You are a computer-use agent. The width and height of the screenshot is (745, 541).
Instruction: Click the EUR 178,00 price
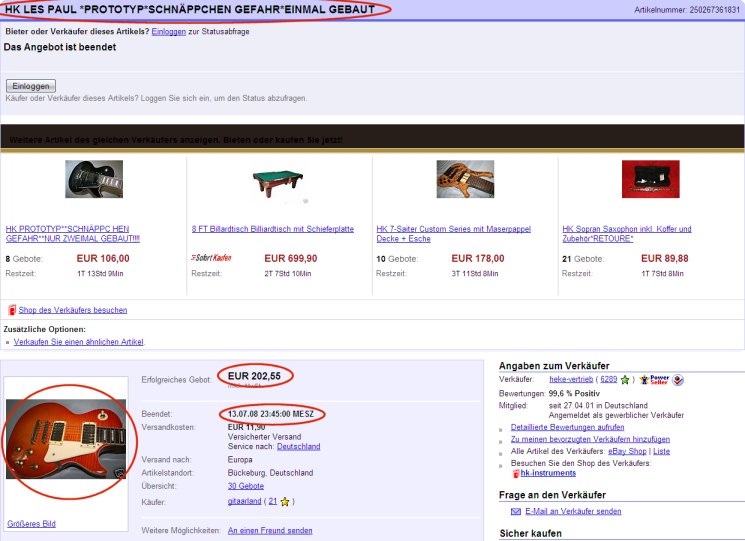point(478,258)
